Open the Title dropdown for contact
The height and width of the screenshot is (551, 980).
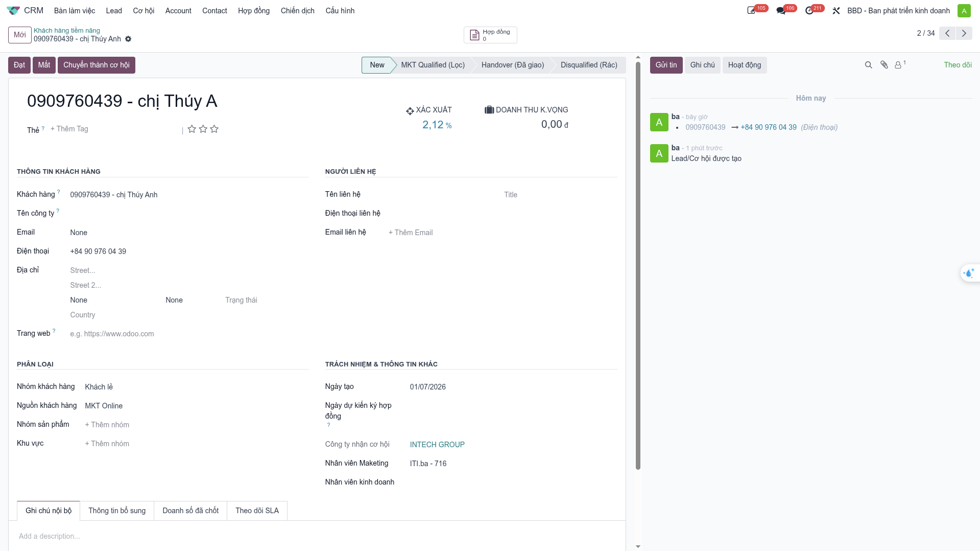560,195
